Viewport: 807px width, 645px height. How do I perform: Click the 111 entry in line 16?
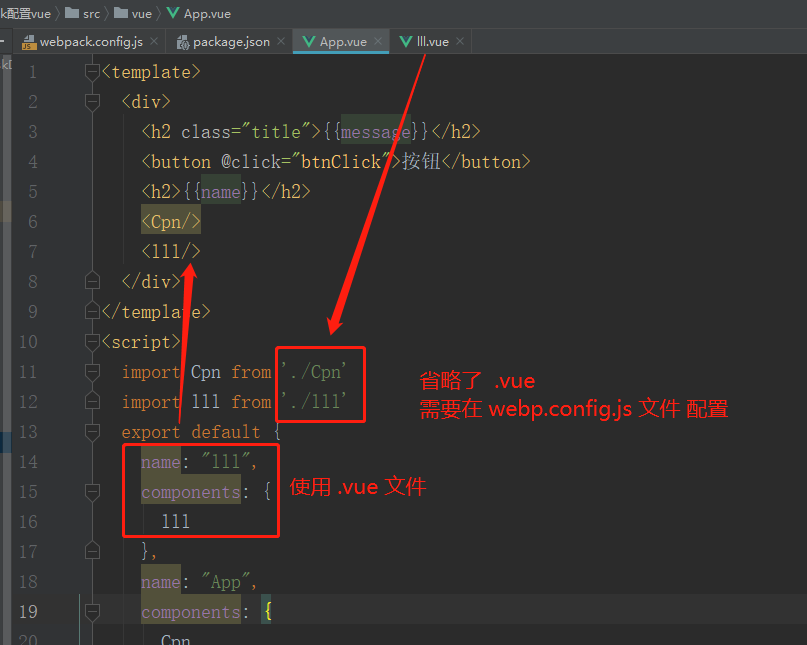[176, 521]
